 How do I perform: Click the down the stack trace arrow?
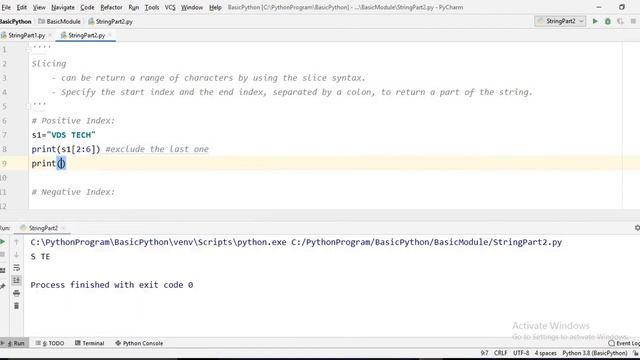pos(16,255)
